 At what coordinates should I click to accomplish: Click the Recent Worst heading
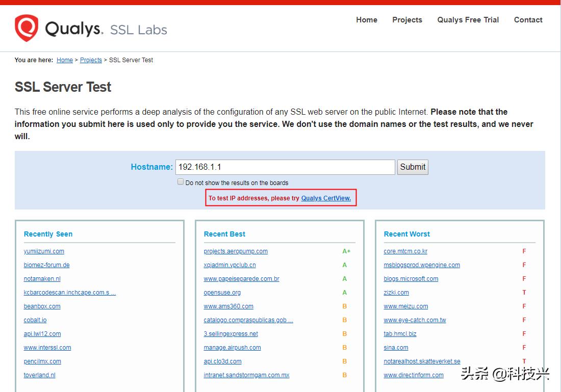407,234
